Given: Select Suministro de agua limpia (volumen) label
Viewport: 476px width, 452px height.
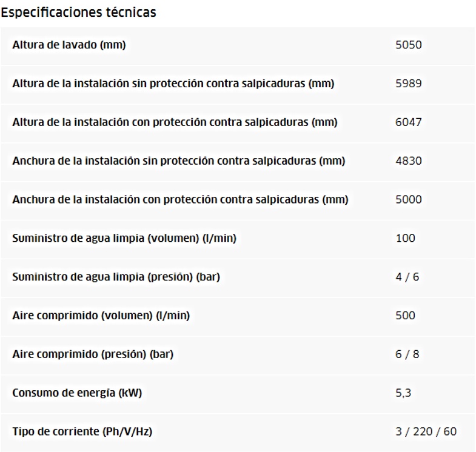Looking at the screenshot, I should tap(124, 238).
